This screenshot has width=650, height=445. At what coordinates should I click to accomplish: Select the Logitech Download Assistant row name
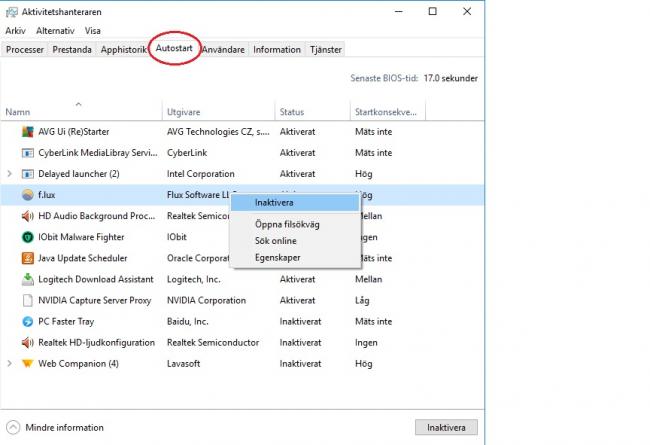click(96, 280)
